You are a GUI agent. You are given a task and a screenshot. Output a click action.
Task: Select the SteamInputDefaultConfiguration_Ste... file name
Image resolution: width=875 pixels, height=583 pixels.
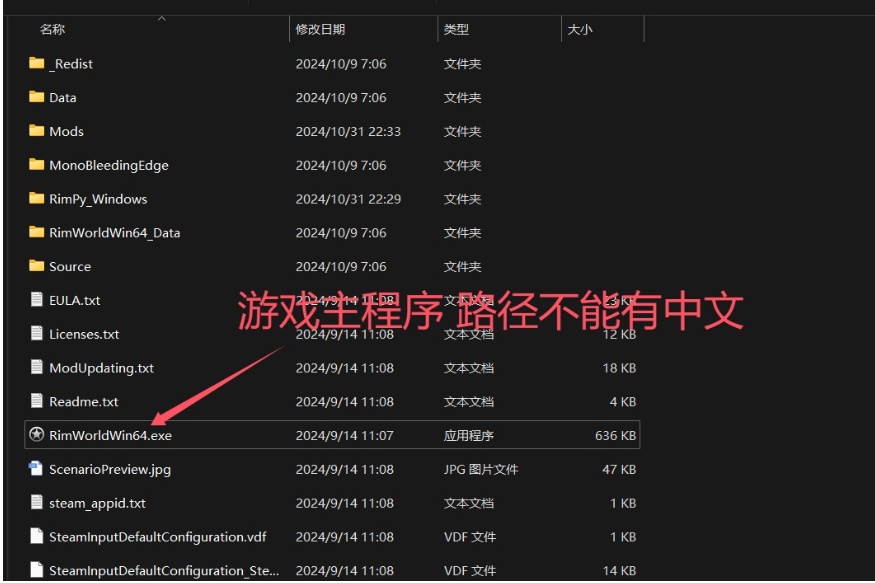[x=164, y=571]
